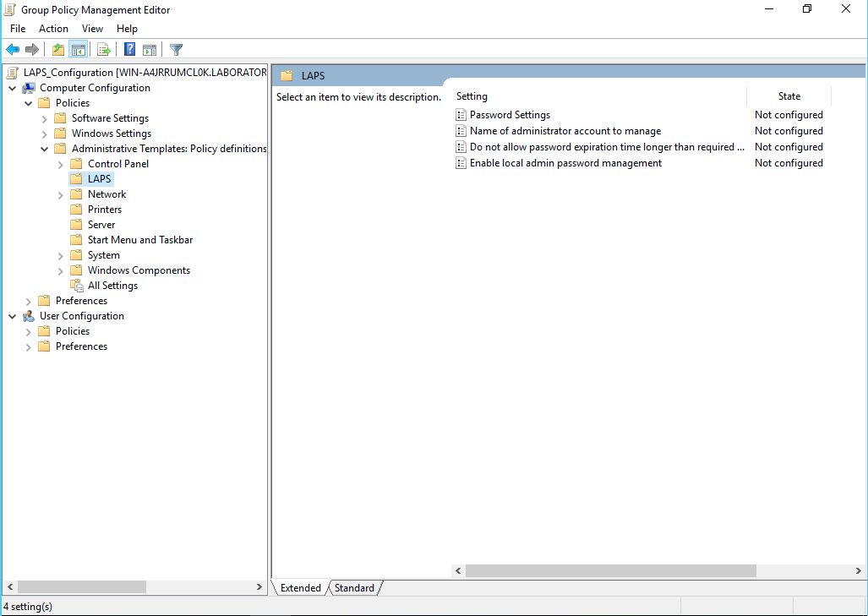Toggle the Show/Hide Console Tree icon
868x616 pixels.
click(x=79, y=50)
